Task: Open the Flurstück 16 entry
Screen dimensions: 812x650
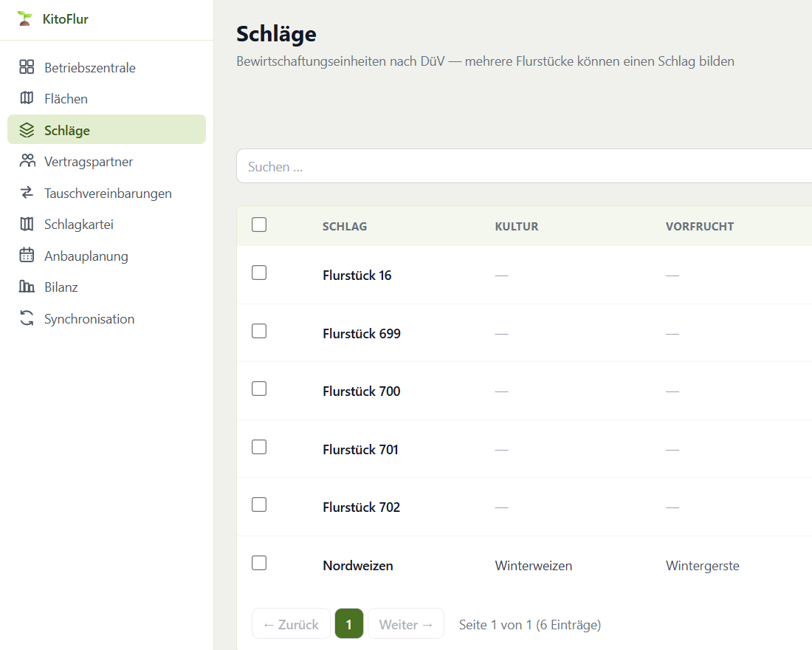Action: [357, 276]
